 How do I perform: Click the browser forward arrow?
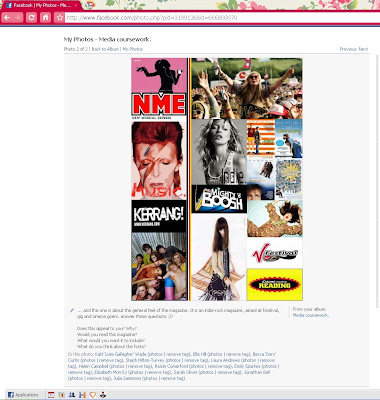(17, 17)
